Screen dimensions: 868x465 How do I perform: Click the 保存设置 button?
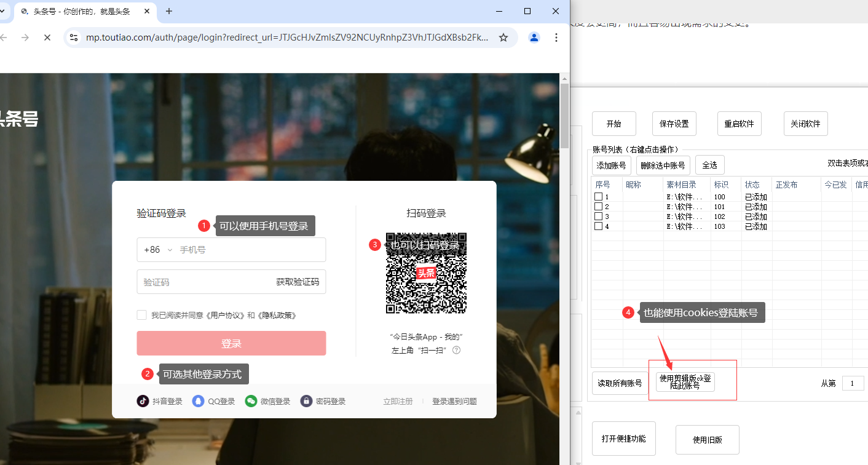point(674,124)
